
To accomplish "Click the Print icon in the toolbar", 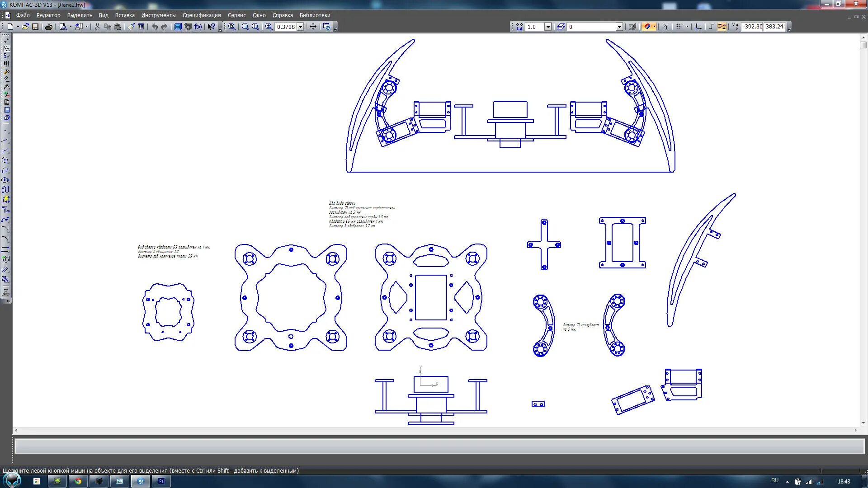I will (48, 27).
